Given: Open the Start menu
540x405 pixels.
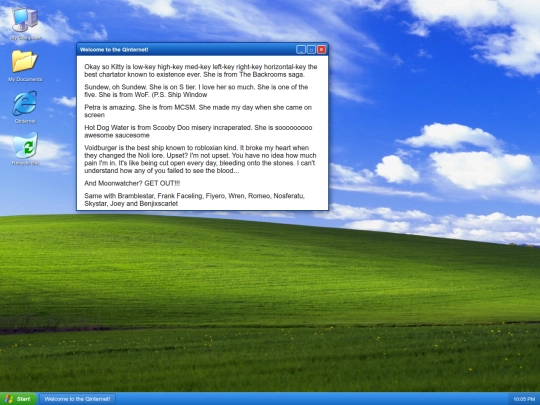Looking at the screenshot, I should pyautogui.click(x=18, y=399).
